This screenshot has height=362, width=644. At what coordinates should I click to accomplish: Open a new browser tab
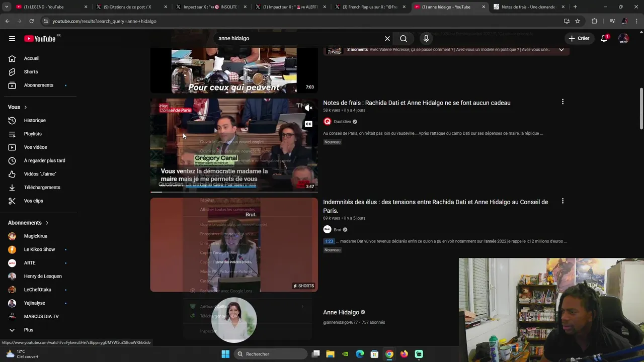(x=575, y=7)
